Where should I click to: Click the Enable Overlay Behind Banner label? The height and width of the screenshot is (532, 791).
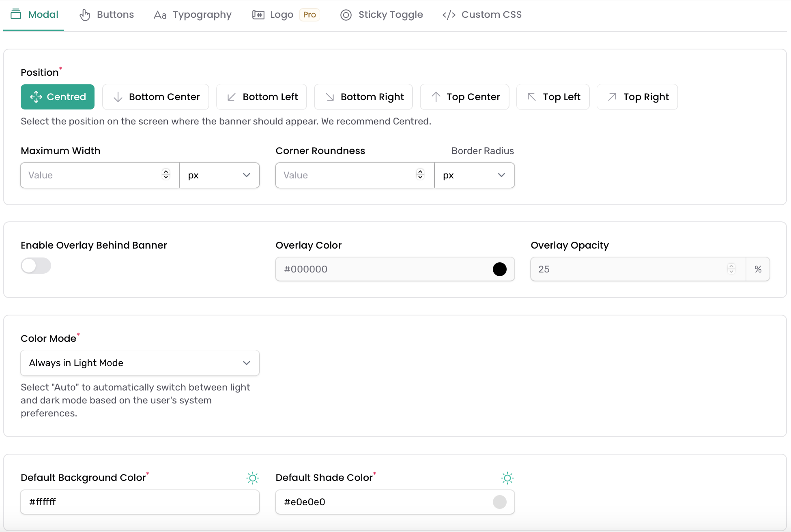click(94, 245)
